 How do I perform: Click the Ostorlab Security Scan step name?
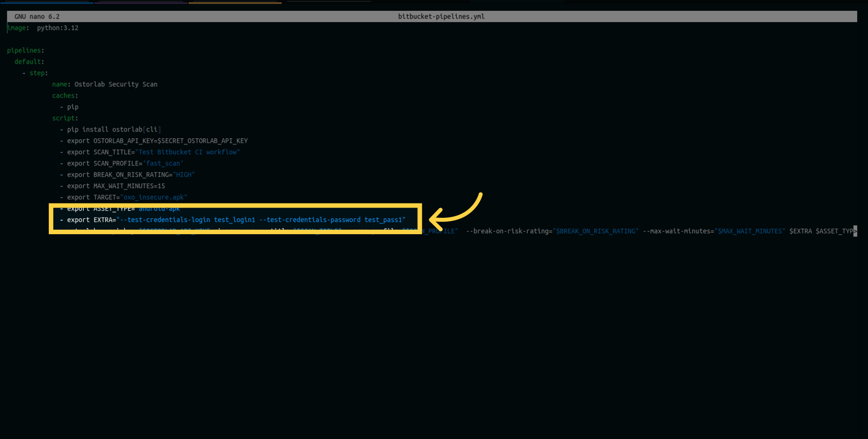click(116, 85)
